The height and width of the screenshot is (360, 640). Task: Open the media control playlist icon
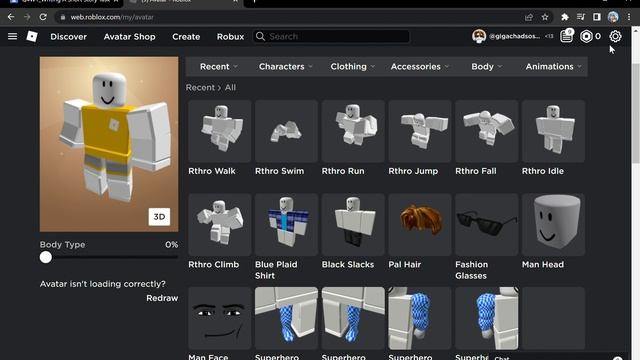[x=581, y=17]
